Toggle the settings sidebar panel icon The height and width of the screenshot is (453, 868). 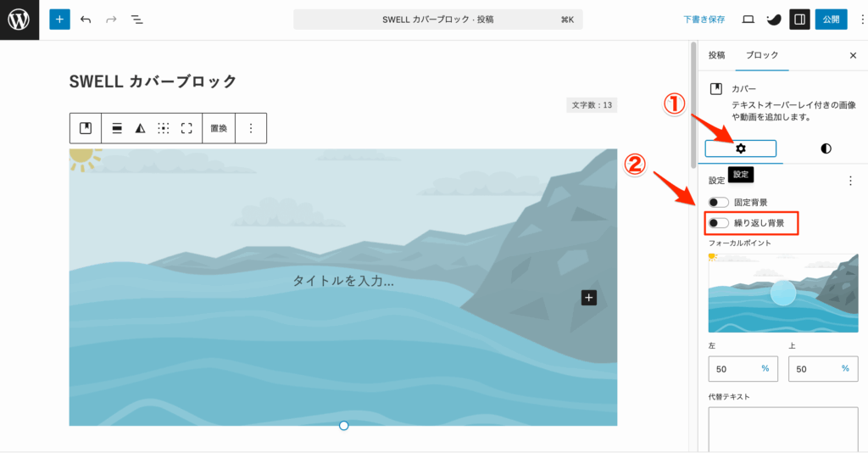(x=799, y=20)
